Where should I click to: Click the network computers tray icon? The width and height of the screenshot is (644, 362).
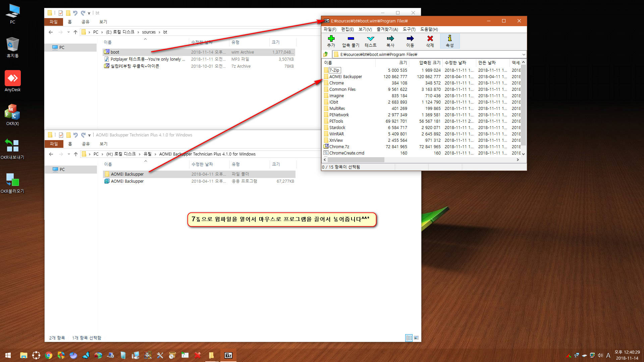click(577, 355)
